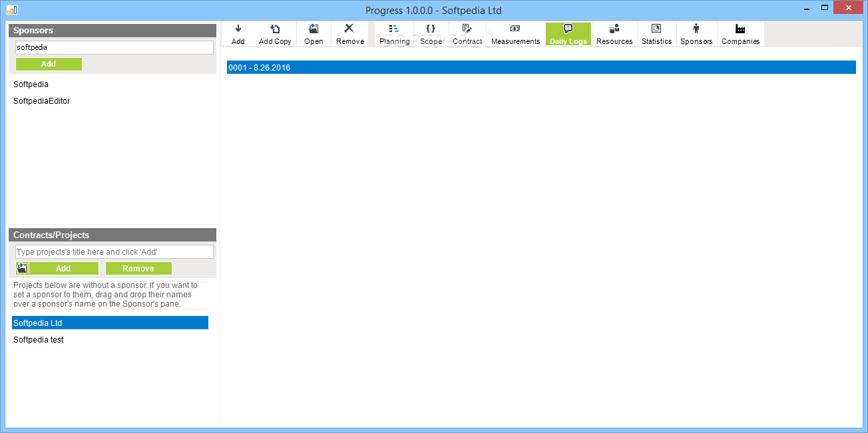This screenshot has width=868, height=433.
Task: Close the Progress window
Action: coord(849,7)
